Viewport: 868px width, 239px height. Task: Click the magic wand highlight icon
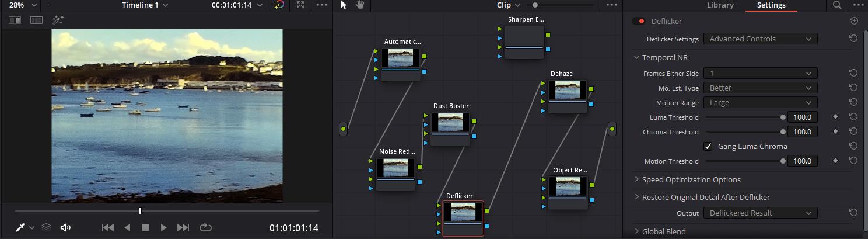(58, 20)
